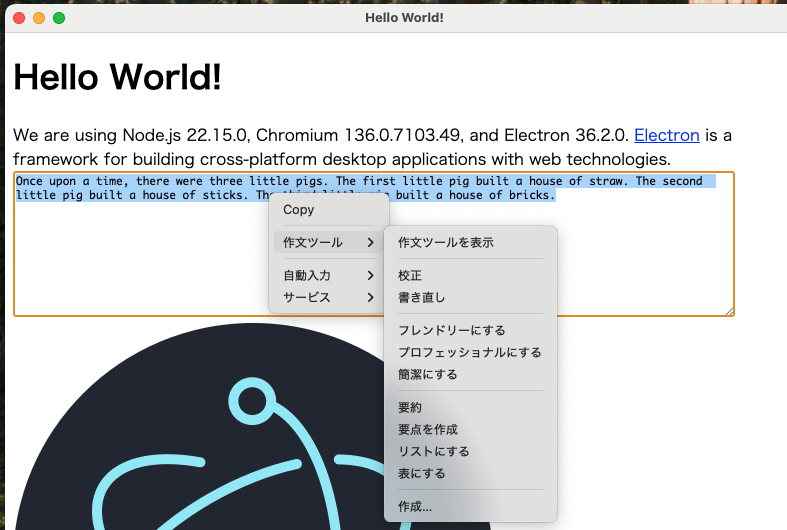
Task: Grab the textarea resize handle corner
Action: tap(730, 312)
